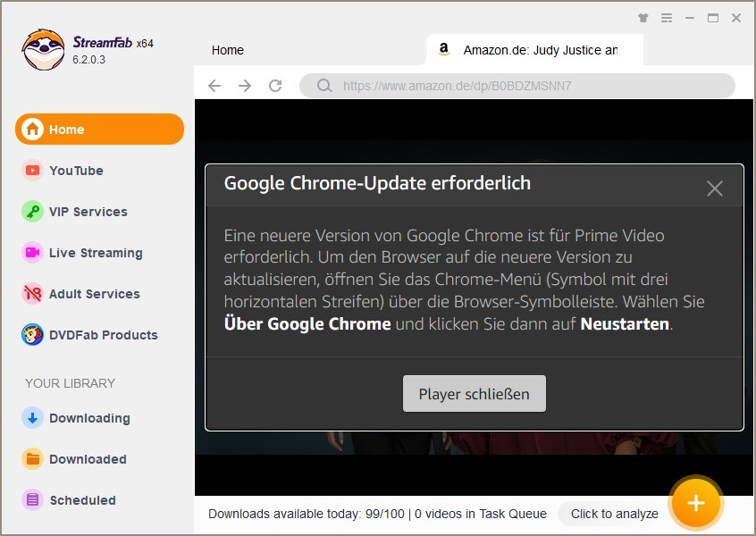Click the search magnifier icon in address bar
The height and width of the screenshot is (536, 756).
(x=324, y=86)
